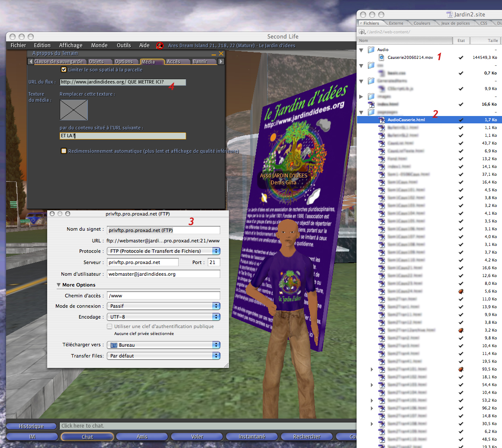Open the Externe tab in Jardin2.site
This screenshot has width=502, height=448.
tap(396, 23)
